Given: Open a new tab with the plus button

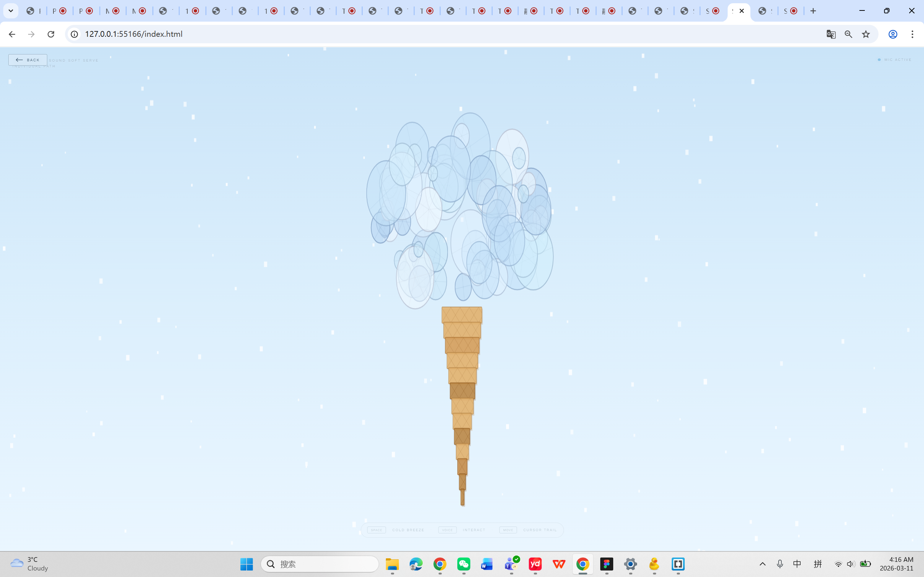Looking at the screenshot, I should (x=814, y=11).
